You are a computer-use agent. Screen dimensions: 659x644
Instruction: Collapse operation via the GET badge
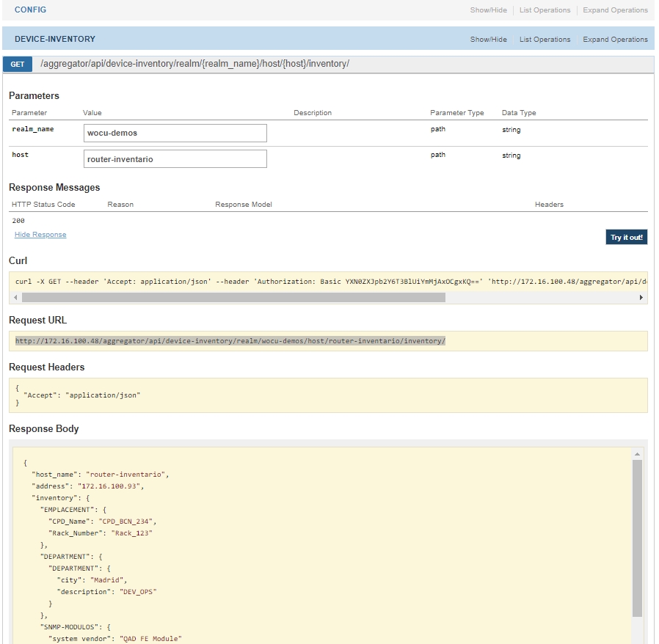pos(18,65)
